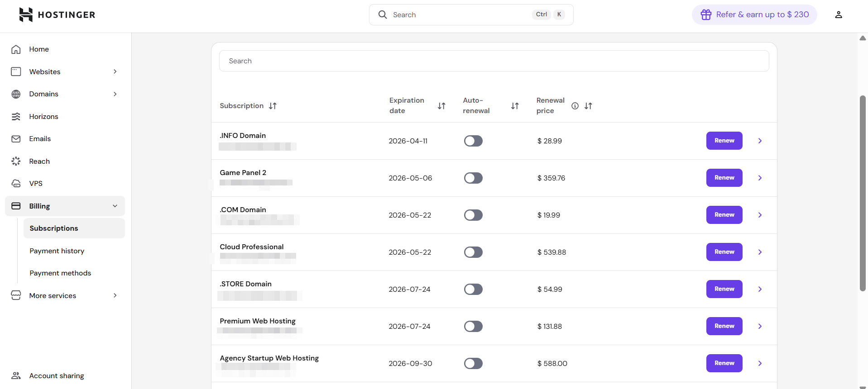868x389 pixels.
Task: Collapse the Billing section chevron
Action: 115,206
